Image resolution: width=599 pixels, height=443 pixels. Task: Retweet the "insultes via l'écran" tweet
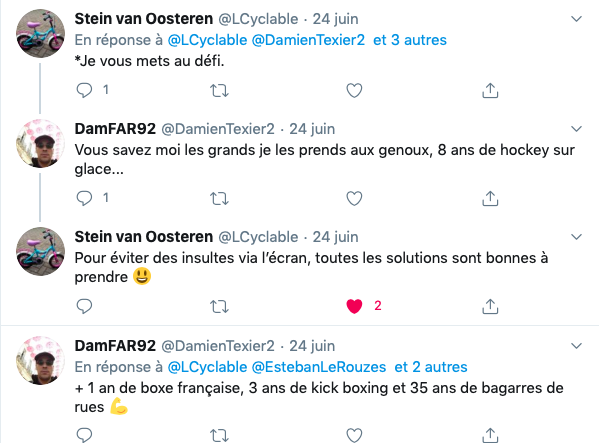219,306
